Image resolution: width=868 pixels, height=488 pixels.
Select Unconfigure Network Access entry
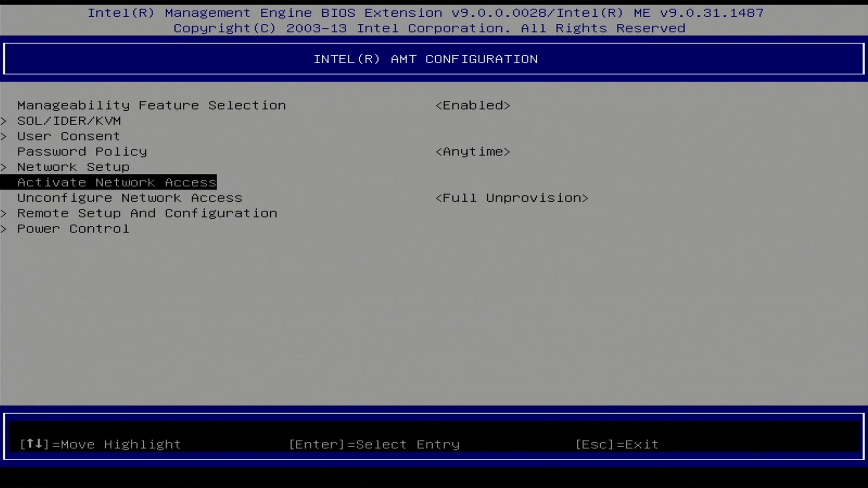130,198
